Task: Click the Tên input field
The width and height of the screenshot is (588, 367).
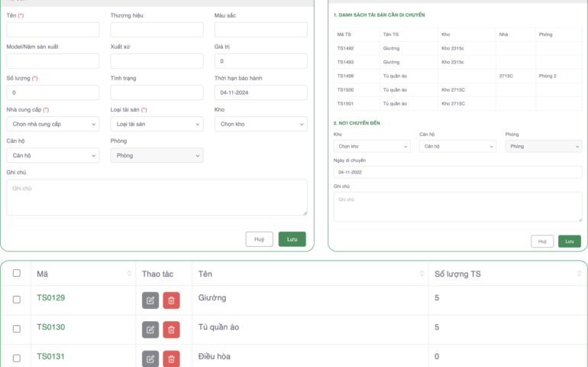Action: click(x=53, y=30)
